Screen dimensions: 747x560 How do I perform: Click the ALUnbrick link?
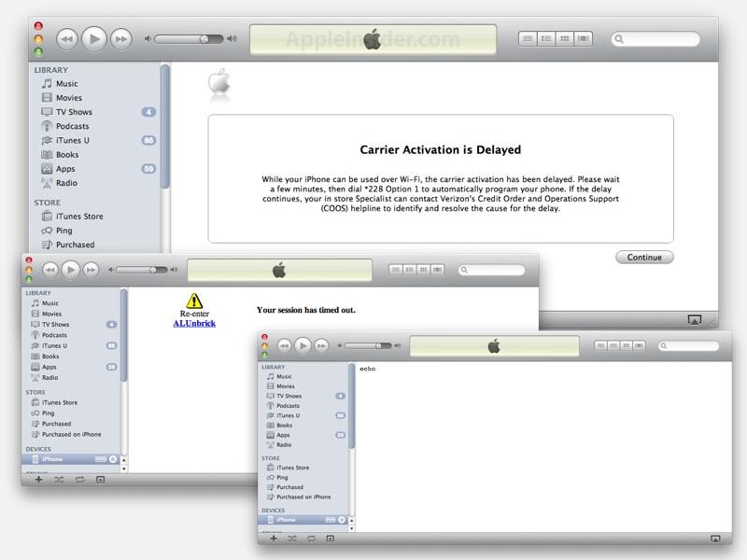(x=194, y=323)
